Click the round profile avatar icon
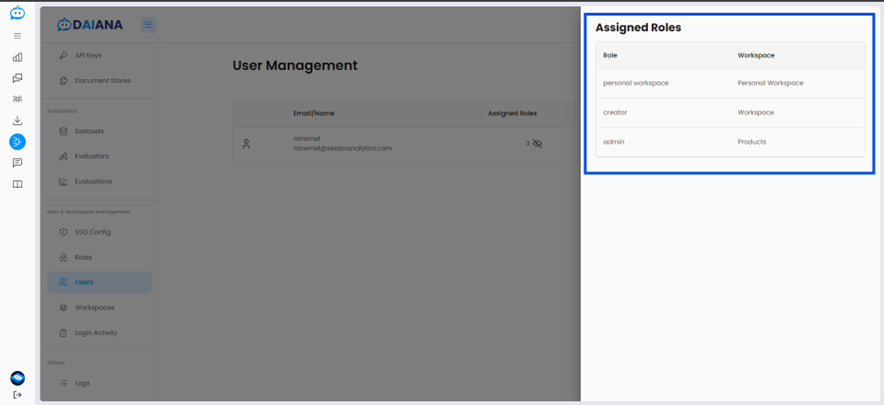Screen dimensions: 884x405 (17, 378)
